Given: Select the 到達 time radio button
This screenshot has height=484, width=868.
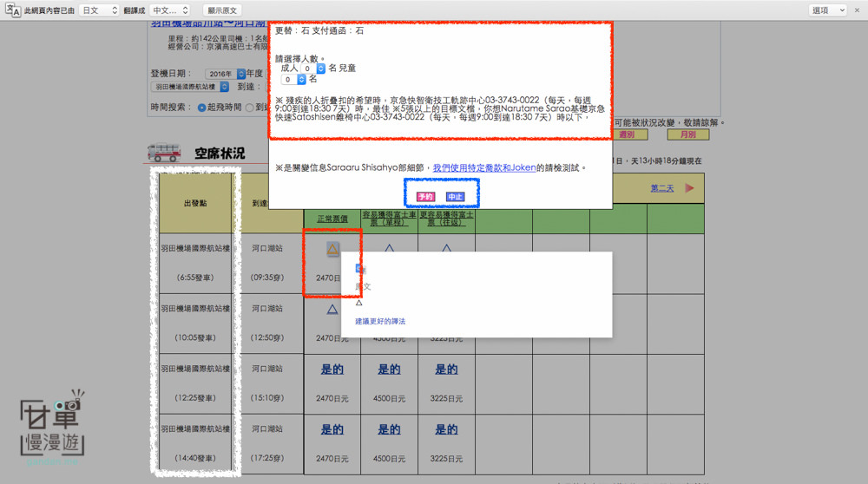Looking at the screenshot, I should click(250, 108).
